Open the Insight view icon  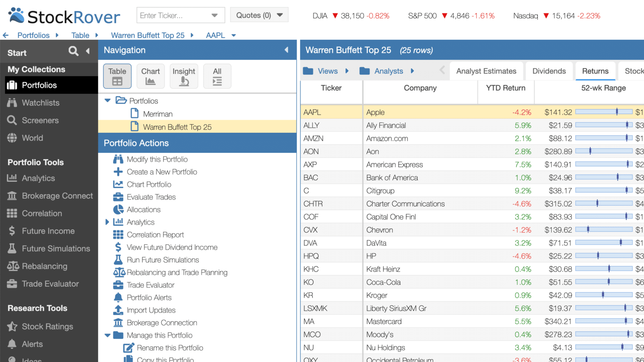click(184, 76)
